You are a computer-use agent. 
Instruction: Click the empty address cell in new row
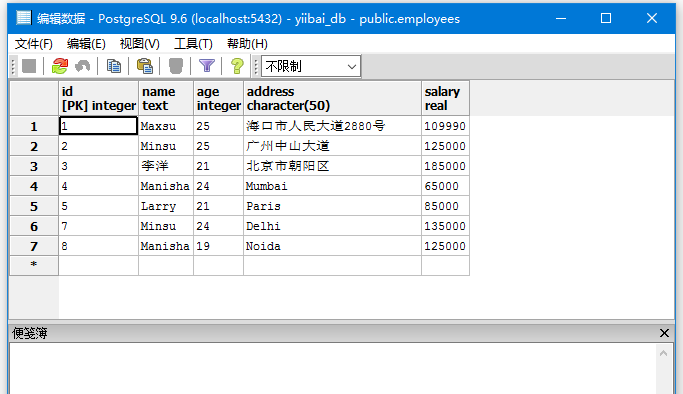point(332,266)
